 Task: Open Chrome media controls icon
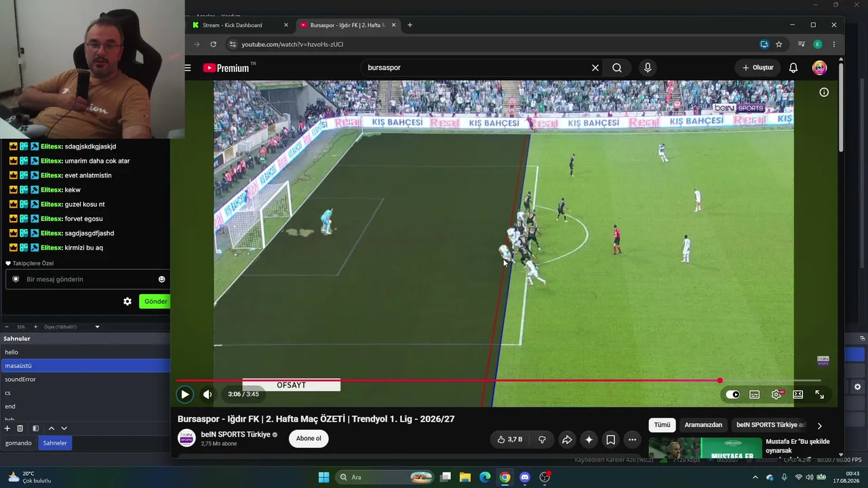coord(802,44)
